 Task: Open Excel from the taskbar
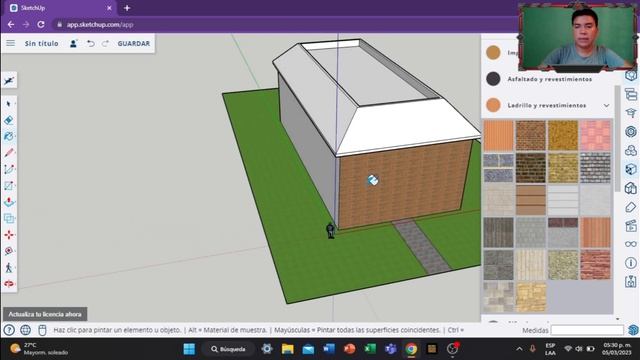[370, 349]
